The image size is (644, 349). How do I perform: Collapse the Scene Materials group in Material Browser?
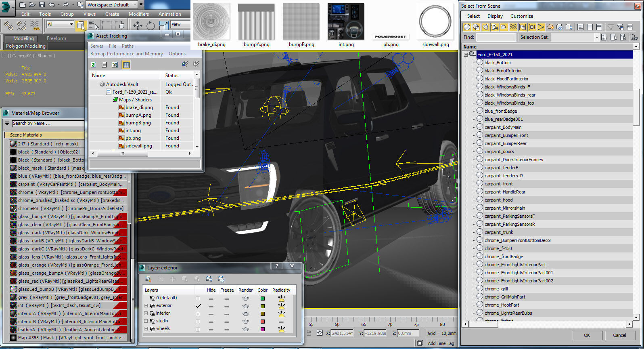click(7, 135)
